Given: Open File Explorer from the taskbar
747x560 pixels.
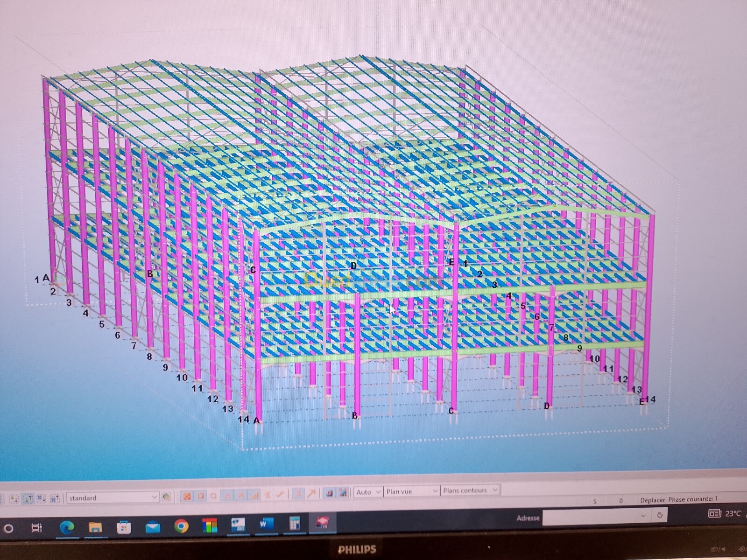Looking at the screenshot, I should [95, 527].
